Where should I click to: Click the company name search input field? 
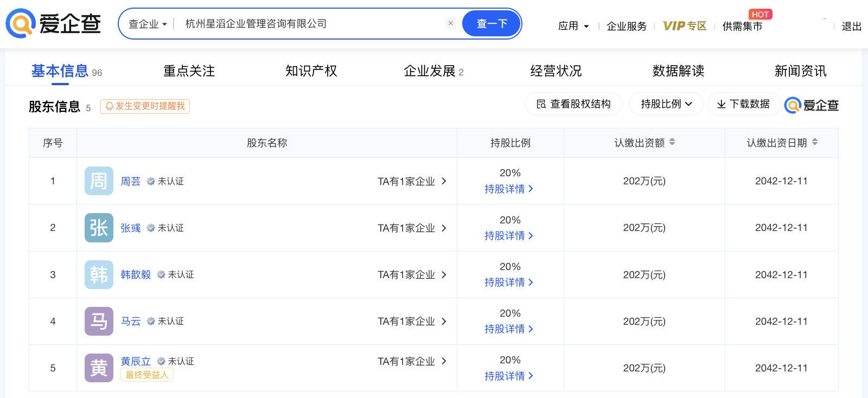click(x=312, y=24)
